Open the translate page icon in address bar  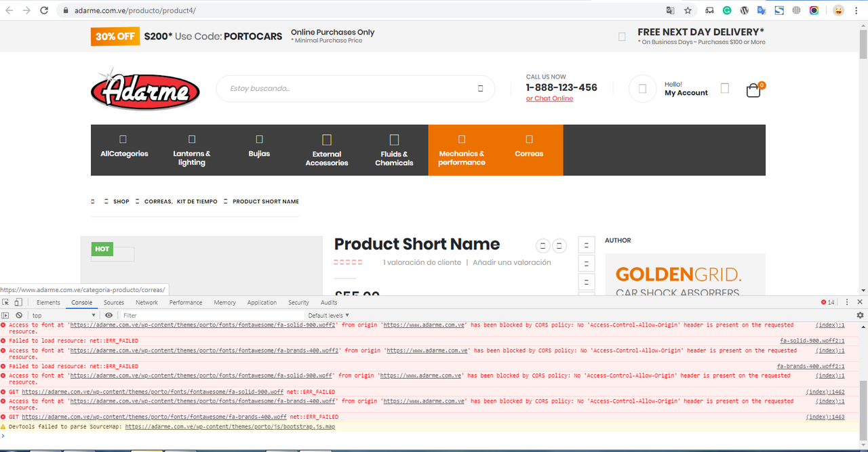point(670,10)
